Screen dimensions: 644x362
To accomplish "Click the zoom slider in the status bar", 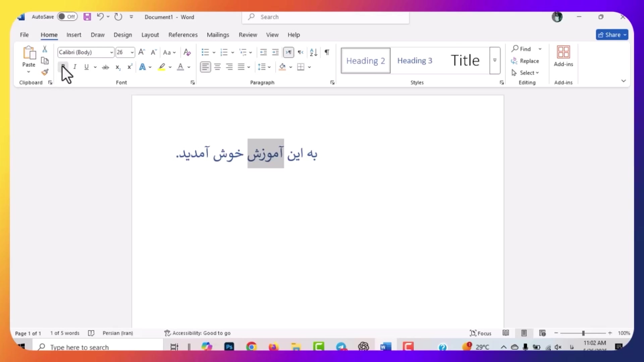I will tap(583, 333).
